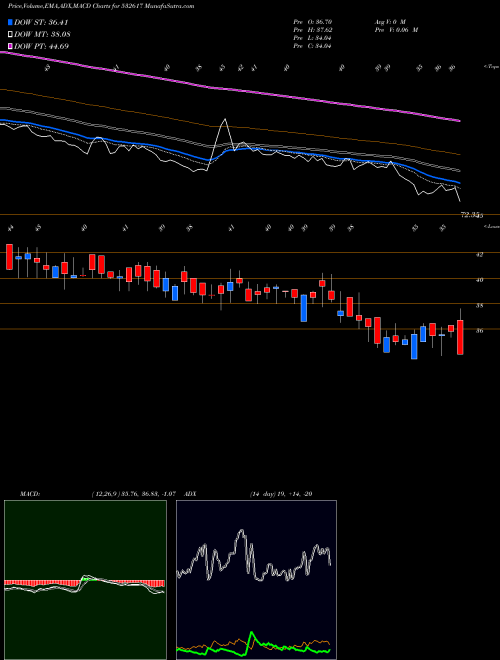Click the last red candlestick on the chart

pyautogui.click(x=460, y=337)
